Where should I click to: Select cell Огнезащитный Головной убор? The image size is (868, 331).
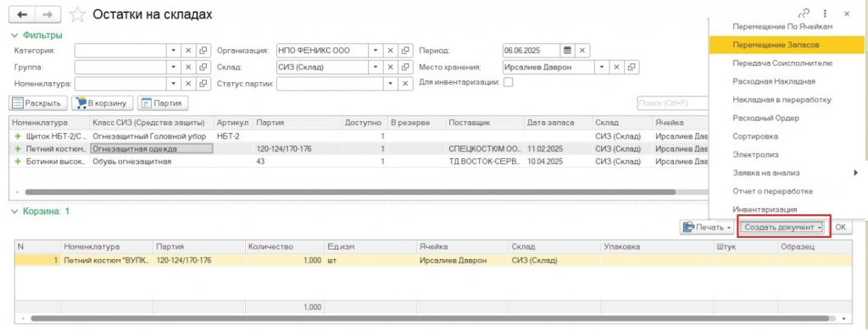click(151, 136)
